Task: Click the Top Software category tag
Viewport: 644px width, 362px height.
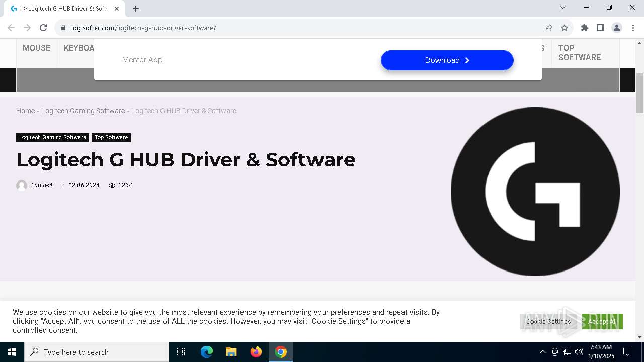Action: click(x=111, y=137)
